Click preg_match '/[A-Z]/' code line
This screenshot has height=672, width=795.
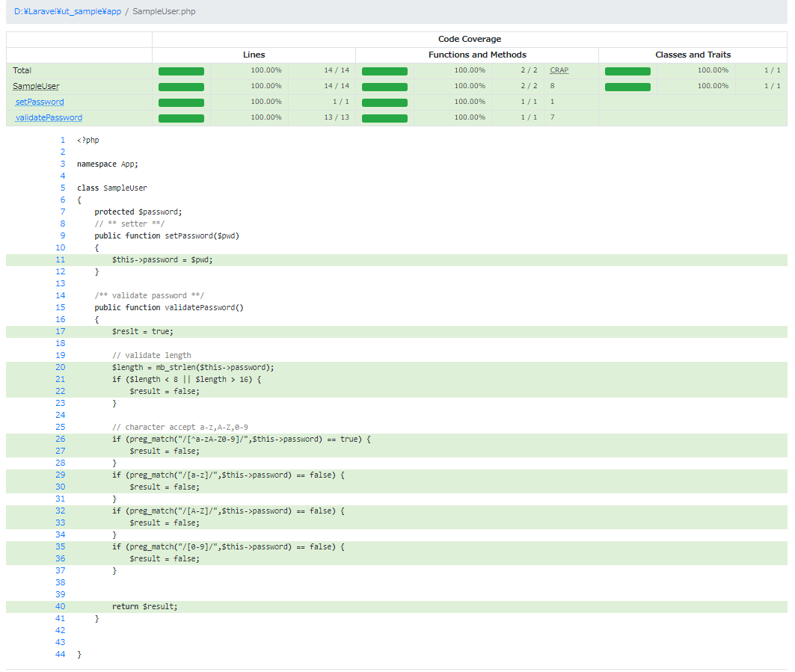228,511
